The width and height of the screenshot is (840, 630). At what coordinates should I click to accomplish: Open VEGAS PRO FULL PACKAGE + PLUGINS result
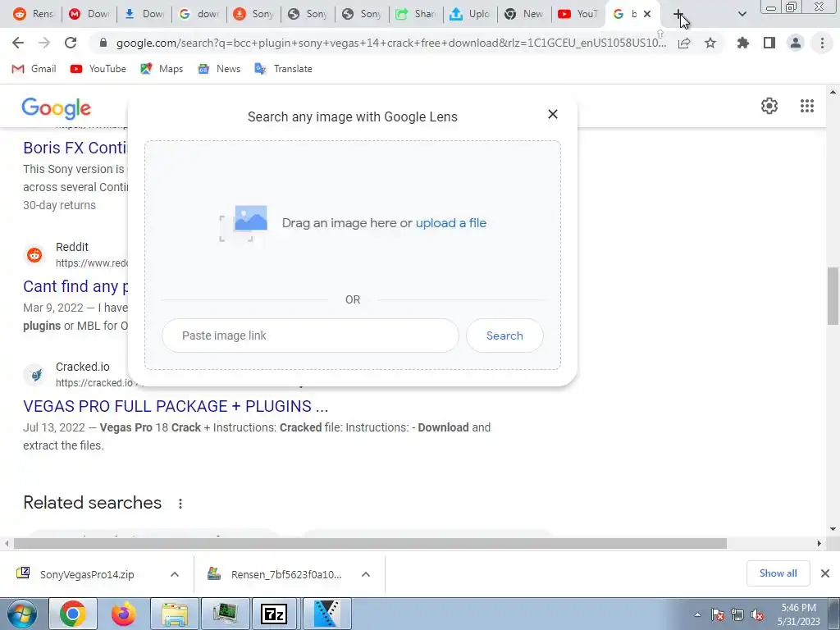point(176,406)
